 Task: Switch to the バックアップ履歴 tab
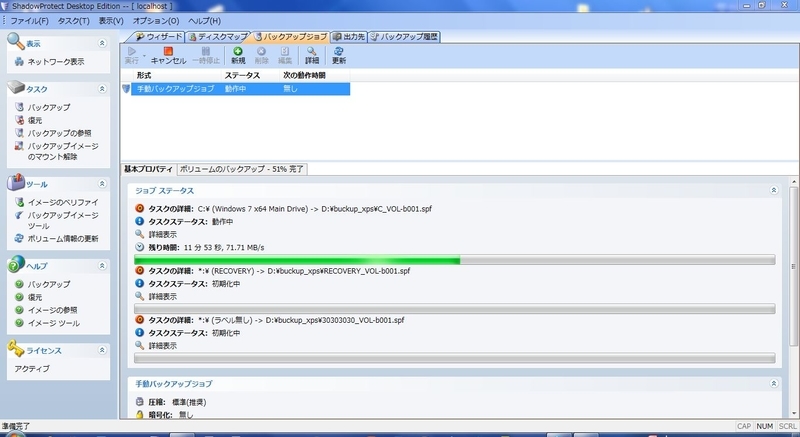pos(404,37)
